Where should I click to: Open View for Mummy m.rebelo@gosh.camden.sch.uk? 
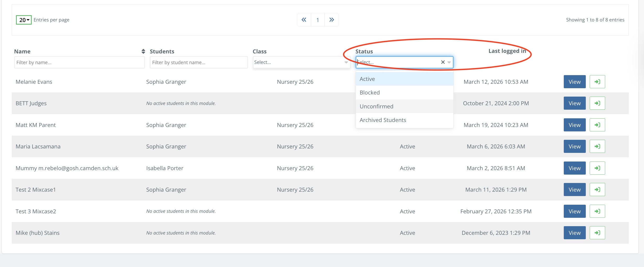click(x=574, y=168)
